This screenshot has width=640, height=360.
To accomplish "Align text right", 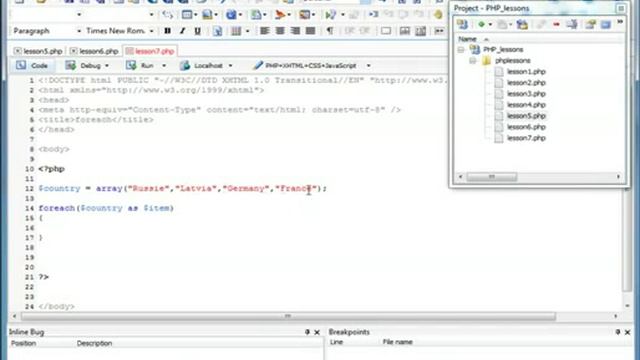I will click(295, 31).
